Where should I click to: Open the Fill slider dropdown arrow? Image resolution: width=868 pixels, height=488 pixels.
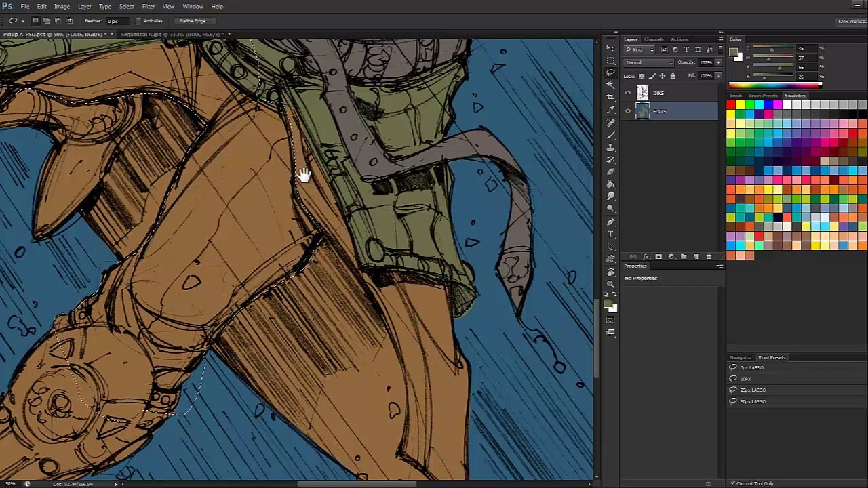[x=718, y=76]
